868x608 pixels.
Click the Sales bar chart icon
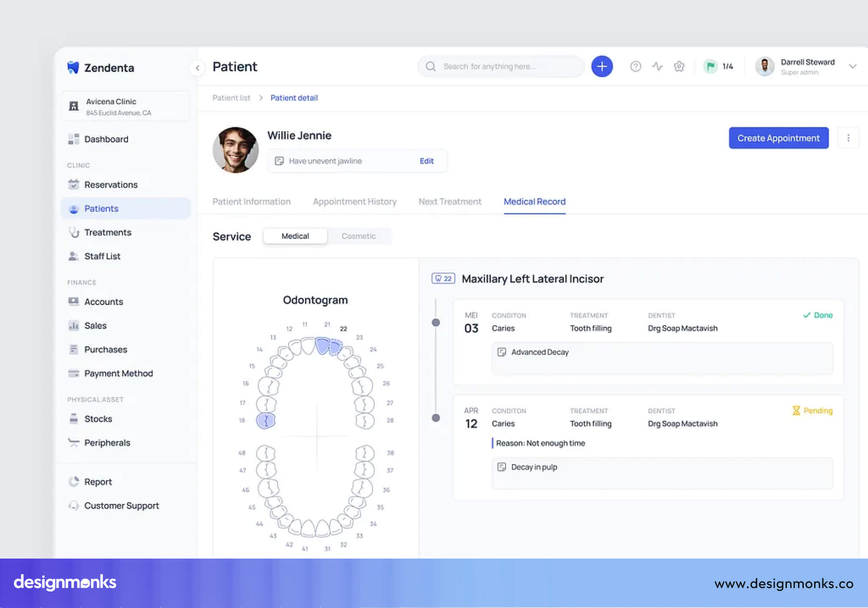[74, 325]
